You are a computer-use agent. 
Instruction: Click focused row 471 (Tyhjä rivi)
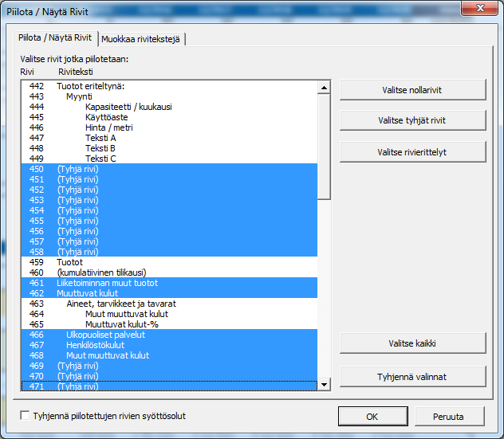point(169,386)
